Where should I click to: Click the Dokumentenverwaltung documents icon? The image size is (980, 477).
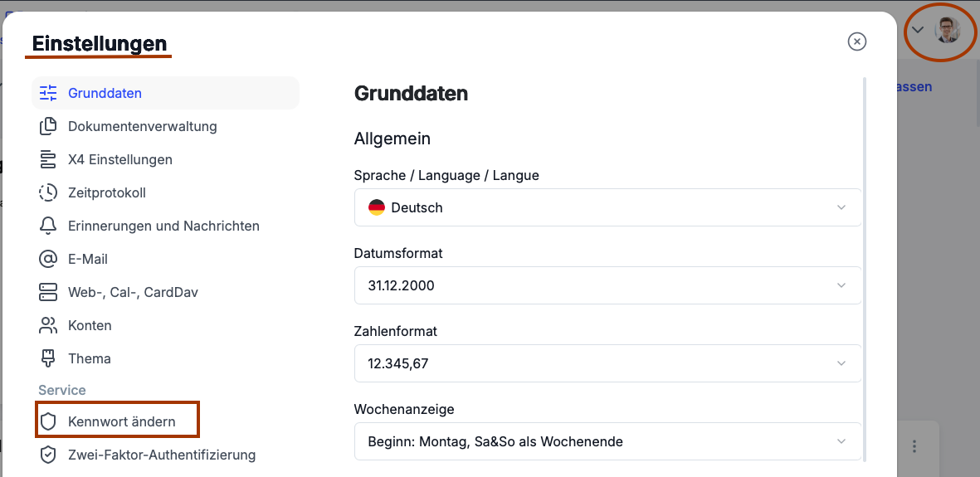click(48, 126)
